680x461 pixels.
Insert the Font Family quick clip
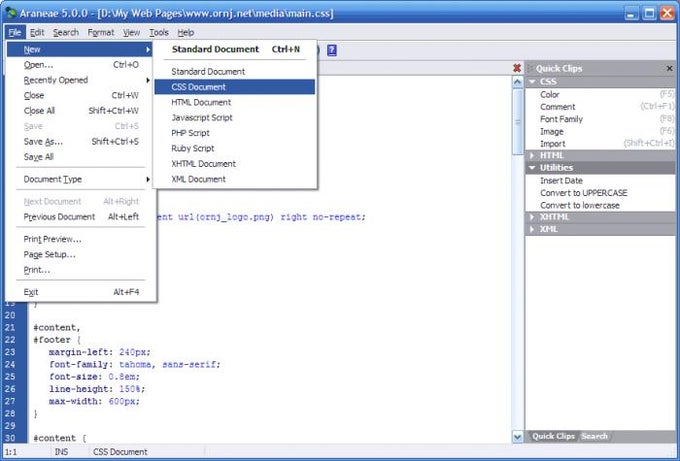pos(600,119)
